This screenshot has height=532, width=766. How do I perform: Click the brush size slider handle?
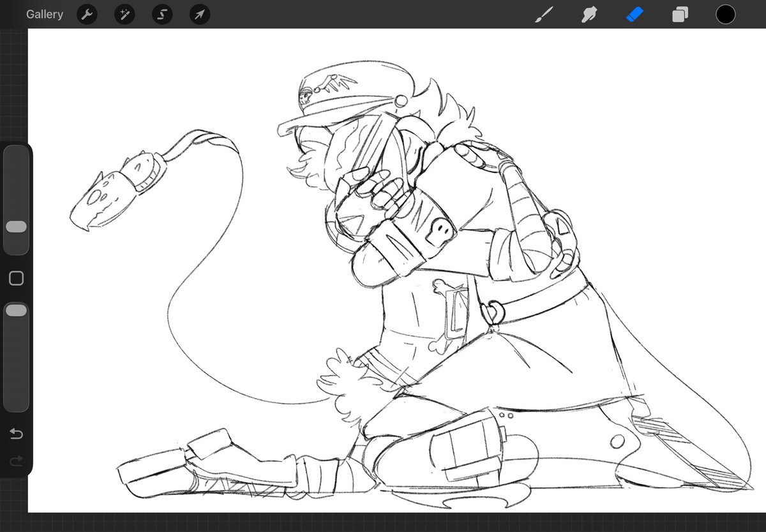(16, 226)
